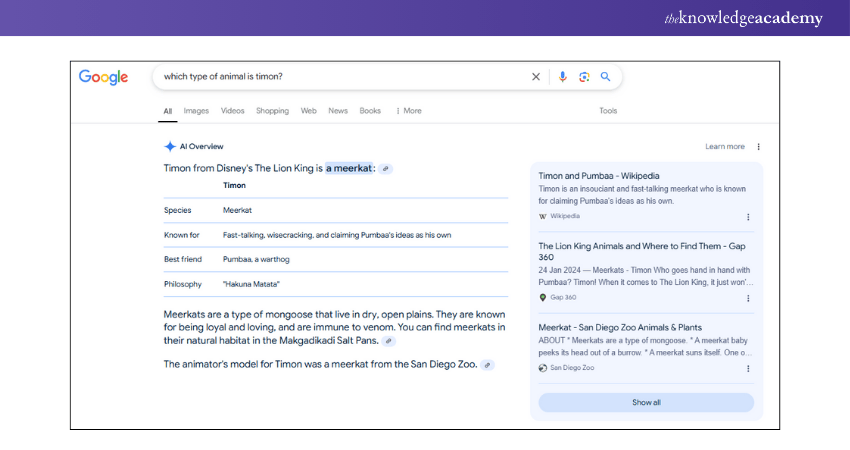Click the Wikipedia favicon
The height and width of the screenshot is (450, 850).
(543, 216)
